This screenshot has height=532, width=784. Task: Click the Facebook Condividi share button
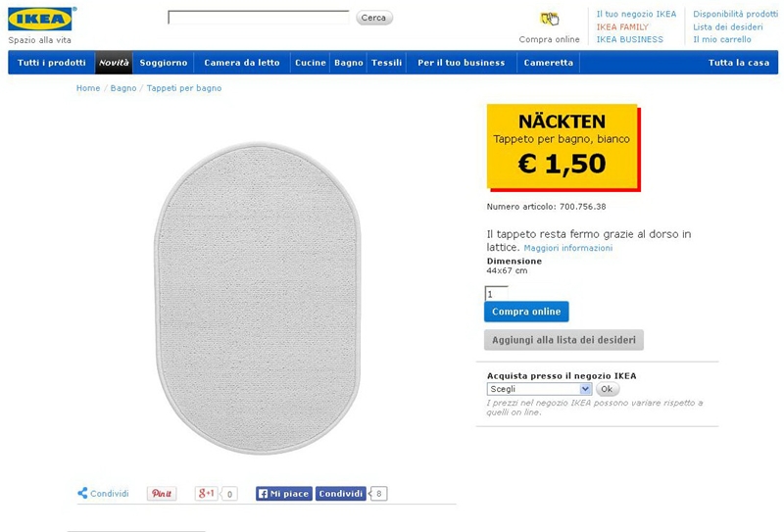[x=341, y=494]
